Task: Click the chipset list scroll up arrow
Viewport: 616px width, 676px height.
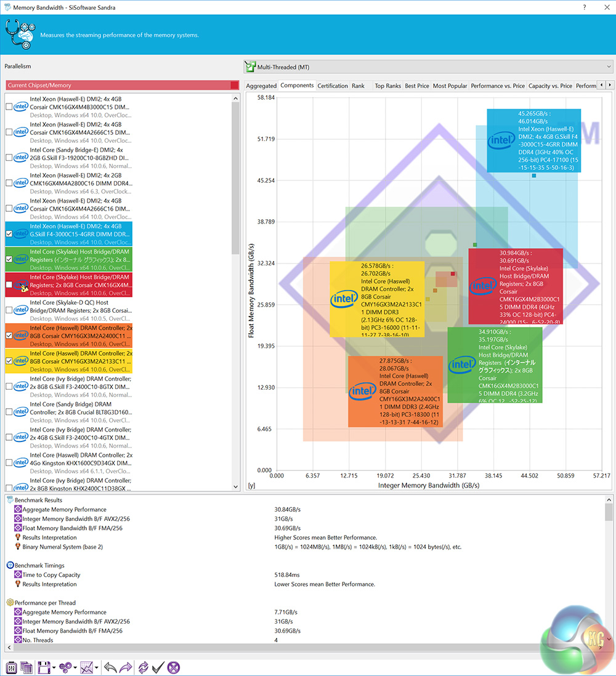Action: tap(235, 99)
